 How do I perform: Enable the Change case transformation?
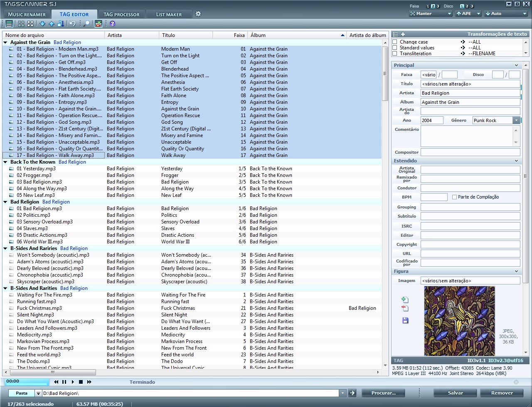[395, 42]
